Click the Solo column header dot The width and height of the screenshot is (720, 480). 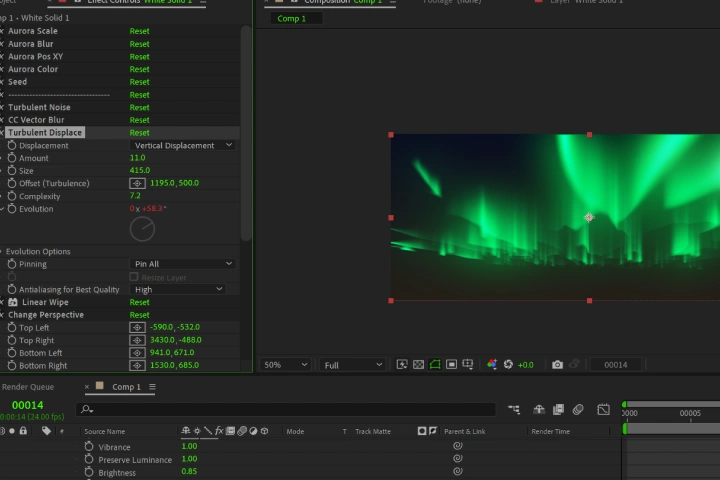[12, 431]
